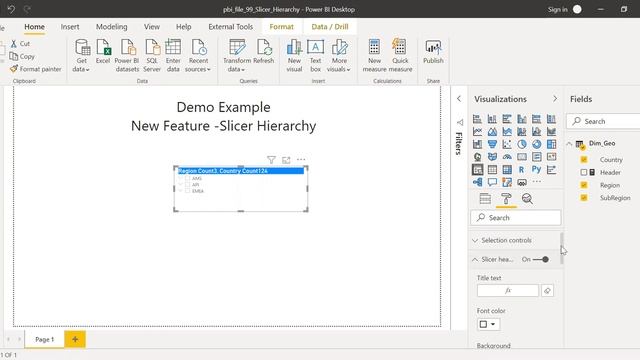This screenshot has width=640, height=360.
Task: Refresh the data from ribbon
Action: (x=264, y=48)
